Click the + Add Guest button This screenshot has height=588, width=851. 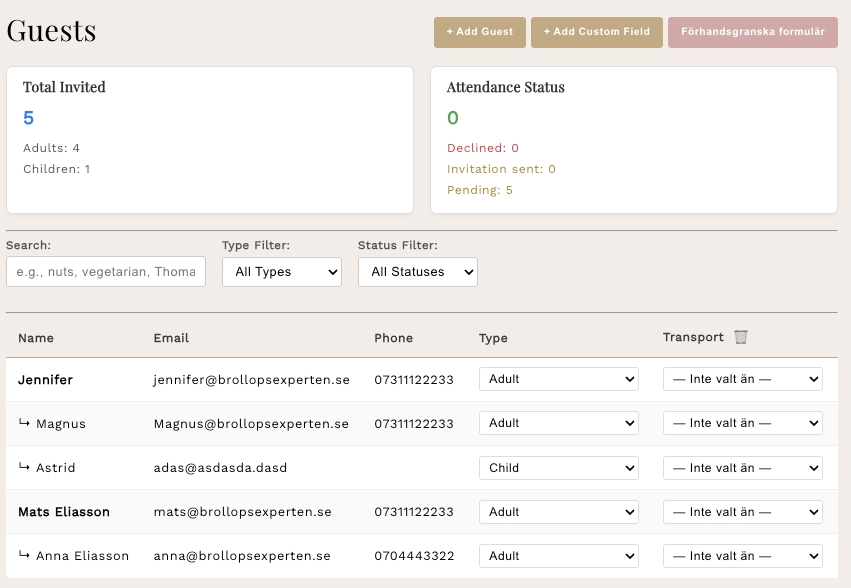(x=480, y=32)
